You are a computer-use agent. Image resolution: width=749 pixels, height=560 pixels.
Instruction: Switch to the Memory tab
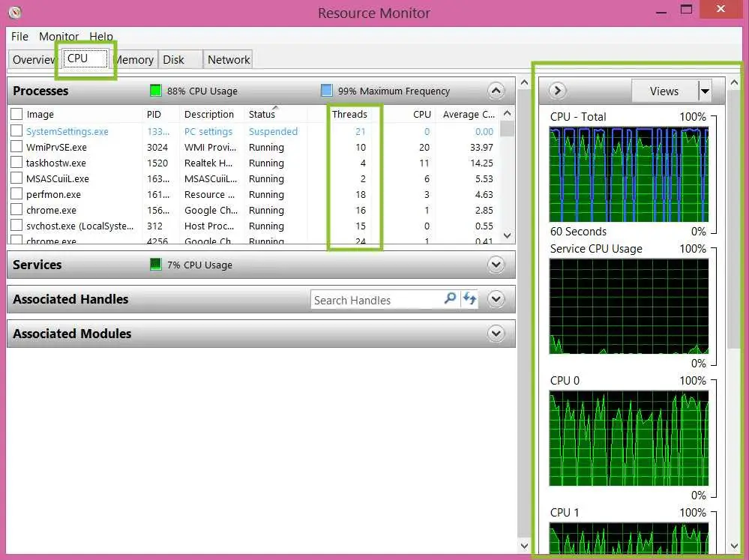tap(133, 60)
